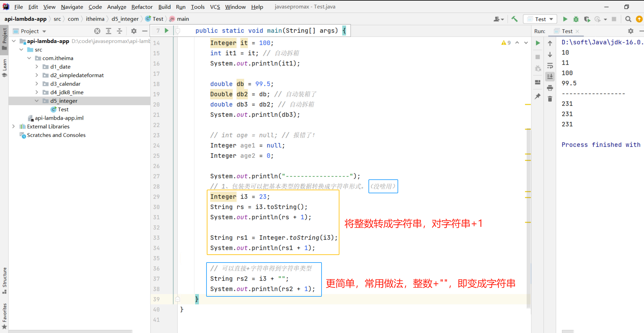Image resolution: width=644 pixels, height=333 pixels.
Task: Click the itheima breadcrumb
Action: tap(95, 19)
